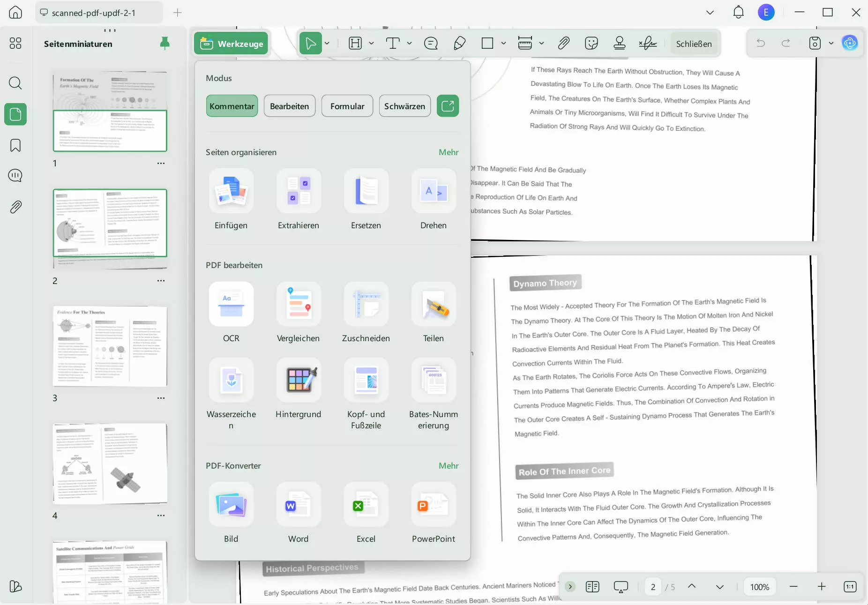Expand the shape tool dropdown arrow
The height and width of the screenshot is (605, 868).
(x=503, y=44)
